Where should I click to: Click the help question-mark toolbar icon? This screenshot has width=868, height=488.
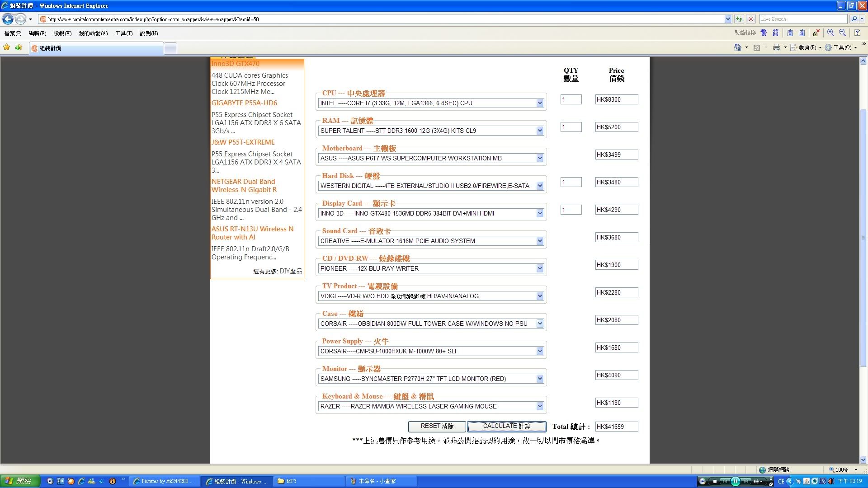(x=857, y=33)
